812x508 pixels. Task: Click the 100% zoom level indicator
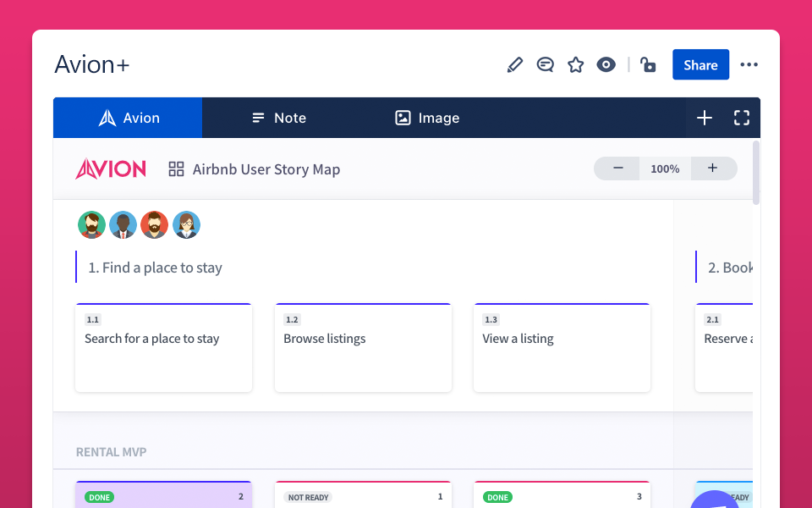(665, 168)
